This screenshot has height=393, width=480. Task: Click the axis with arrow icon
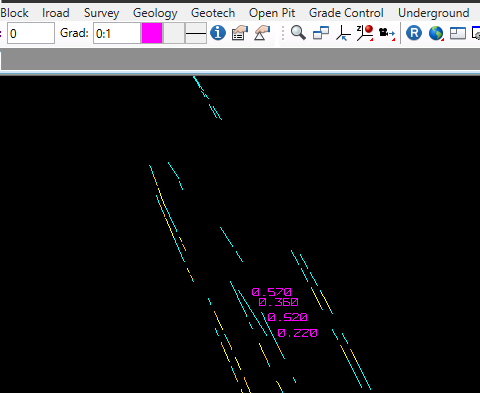click(x=343, y=33)
